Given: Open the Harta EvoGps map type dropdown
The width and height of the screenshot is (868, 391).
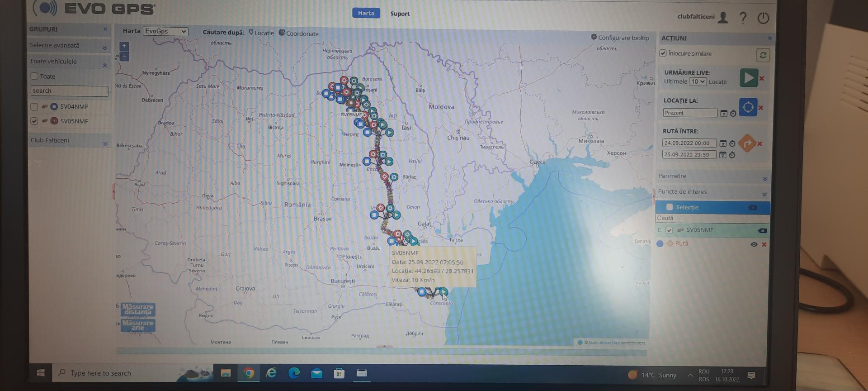Looking at the screenshot, I should (x=165, y=31).
